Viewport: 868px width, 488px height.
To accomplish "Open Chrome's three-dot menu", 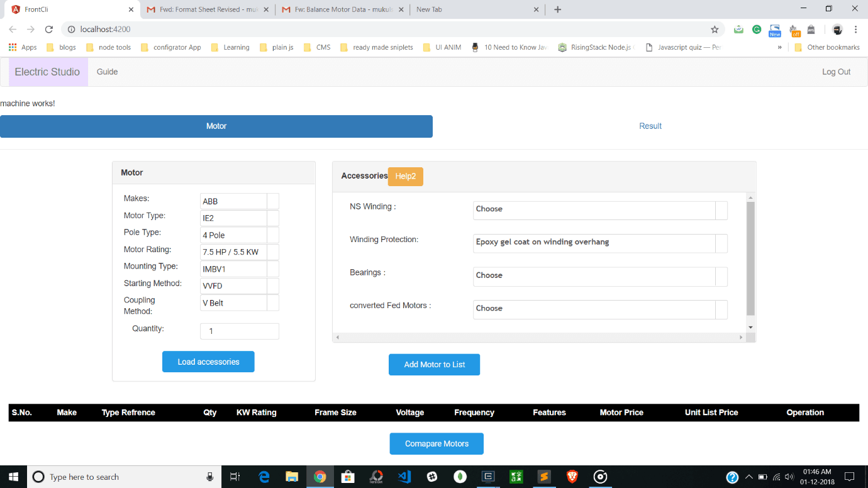I will coord(855,30).
